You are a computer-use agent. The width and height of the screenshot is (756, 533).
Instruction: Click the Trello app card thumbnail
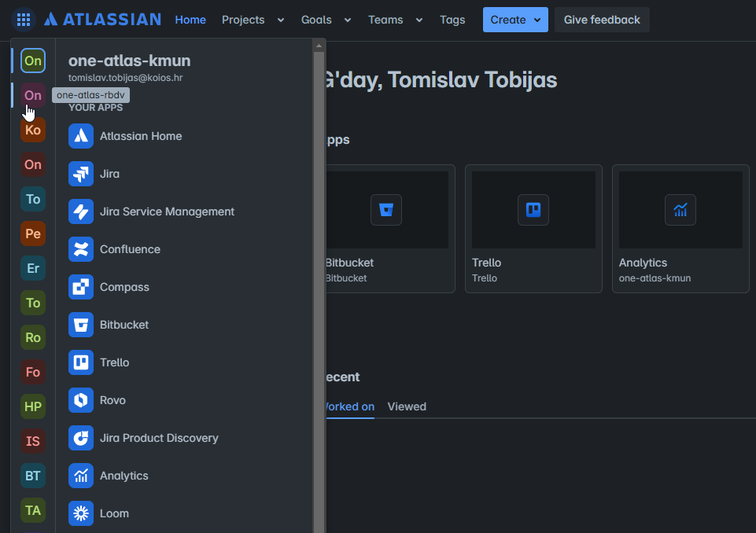533,210
